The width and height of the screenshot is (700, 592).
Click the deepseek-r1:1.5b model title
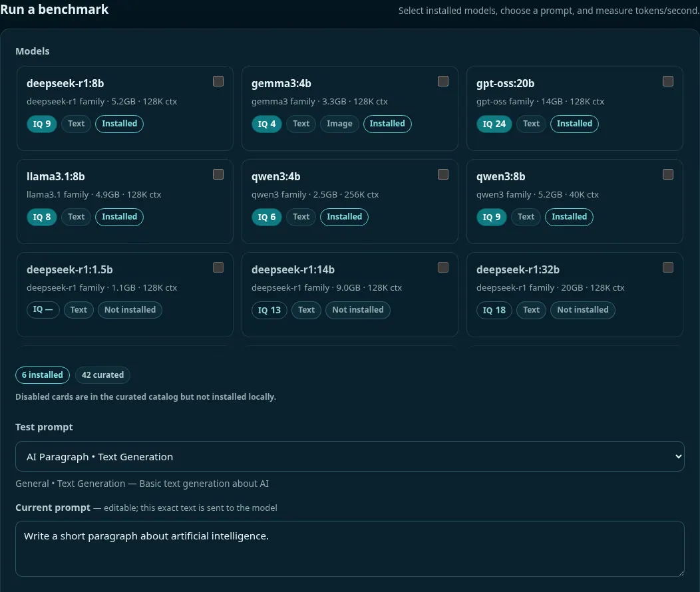(x=70, y=269)
